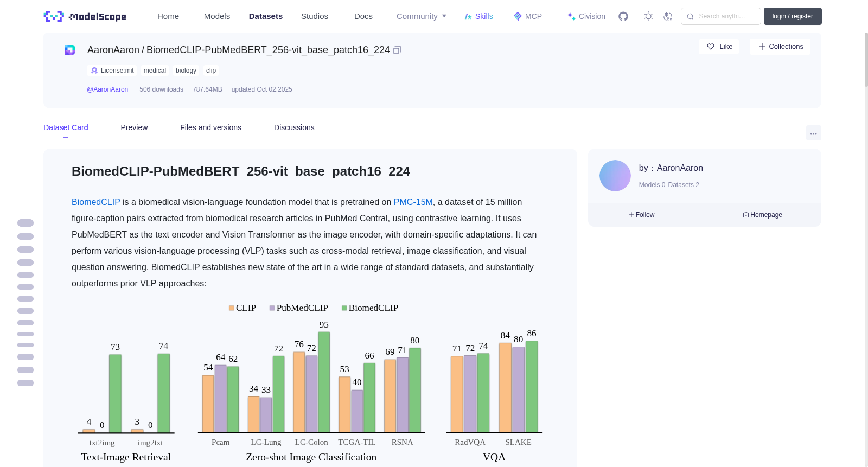Click the dataset cube icon beside the title

pyautogui.click(x=70, y=50)
